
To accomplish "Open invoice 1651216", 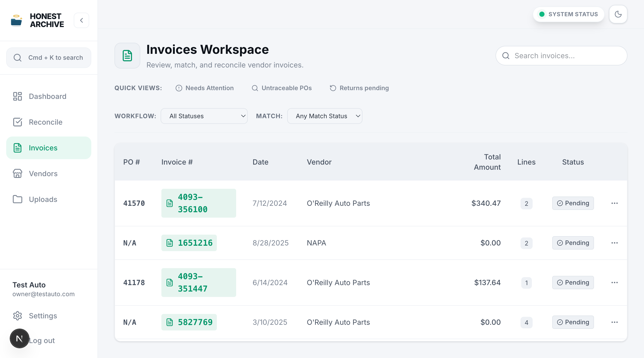I will (189, 243).
